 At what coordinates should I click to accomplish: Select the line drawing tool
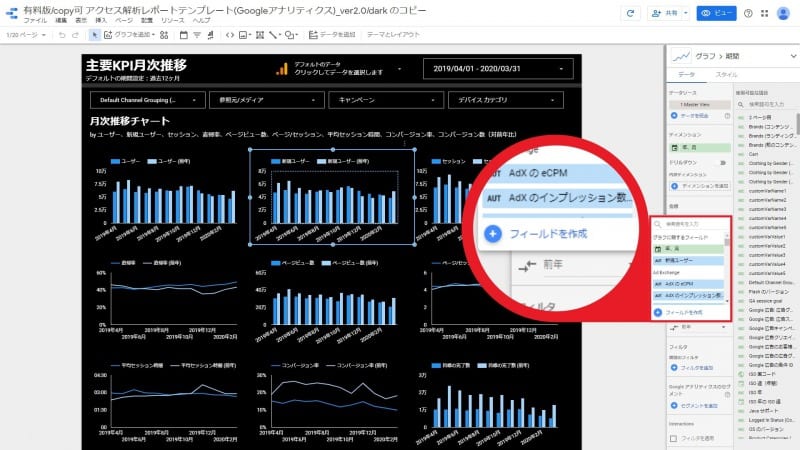[x=274, y=35]
